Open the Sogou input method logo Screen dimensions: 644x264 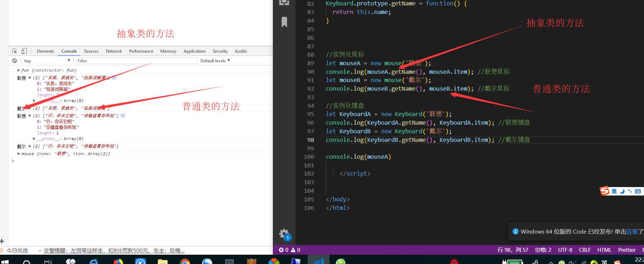[605, 191]
